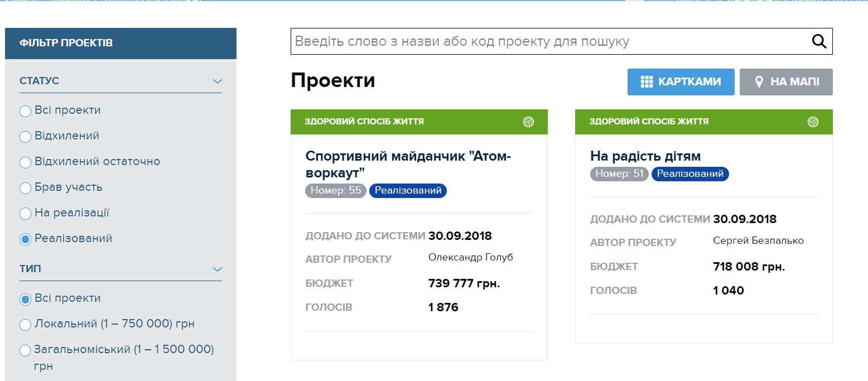Screen dimensions: 868x381
Task: Select the Відхилений status radio button
Action: click(x=25, y=137)
